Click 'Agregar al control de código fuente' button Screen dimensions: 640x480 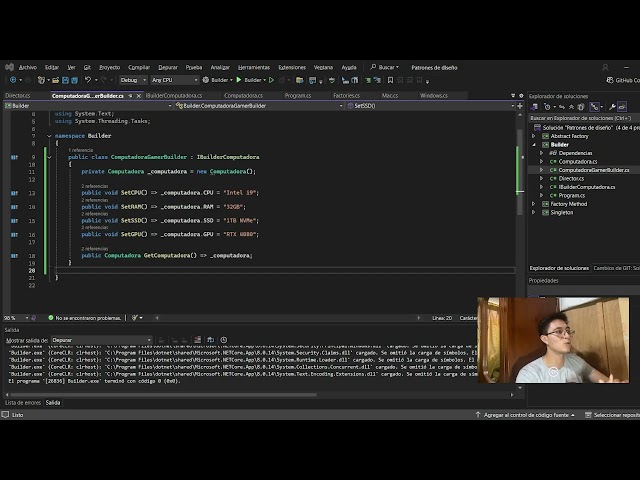pyautogui.click(x=525, y=415)
